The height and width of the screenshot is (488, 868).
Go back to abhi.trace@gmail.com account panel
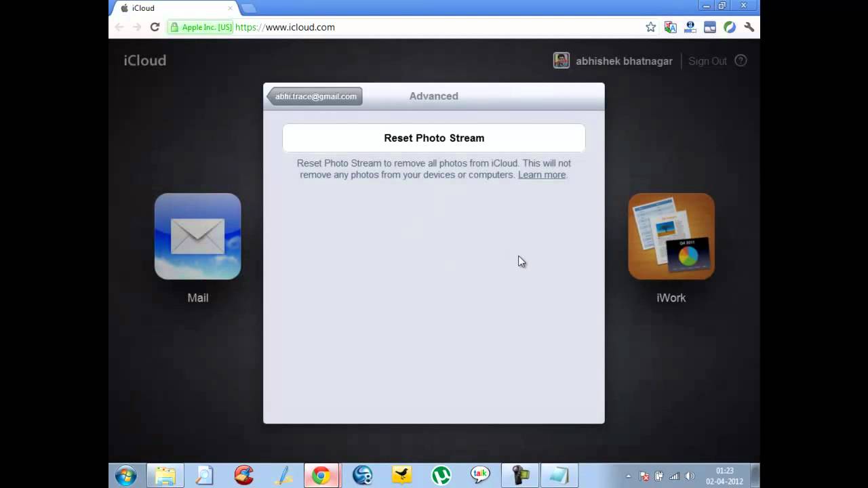coord(315,96)
